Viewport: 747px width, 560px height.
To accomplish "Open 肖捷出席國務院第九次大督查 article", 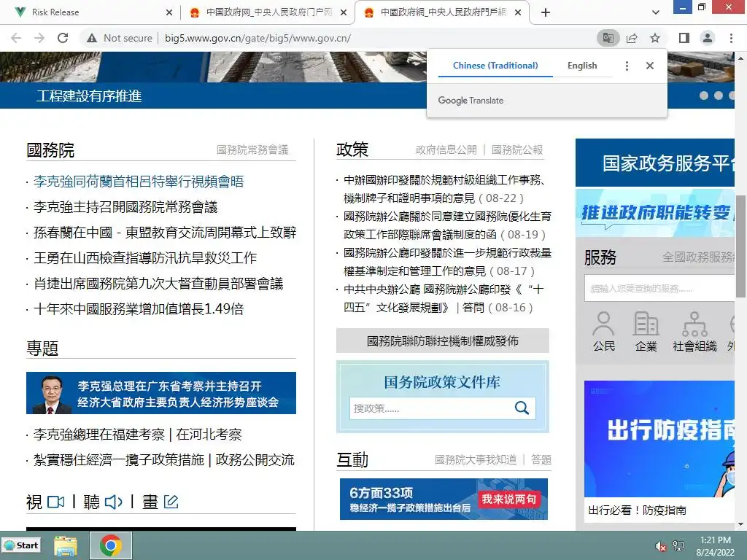I will 158,284.
